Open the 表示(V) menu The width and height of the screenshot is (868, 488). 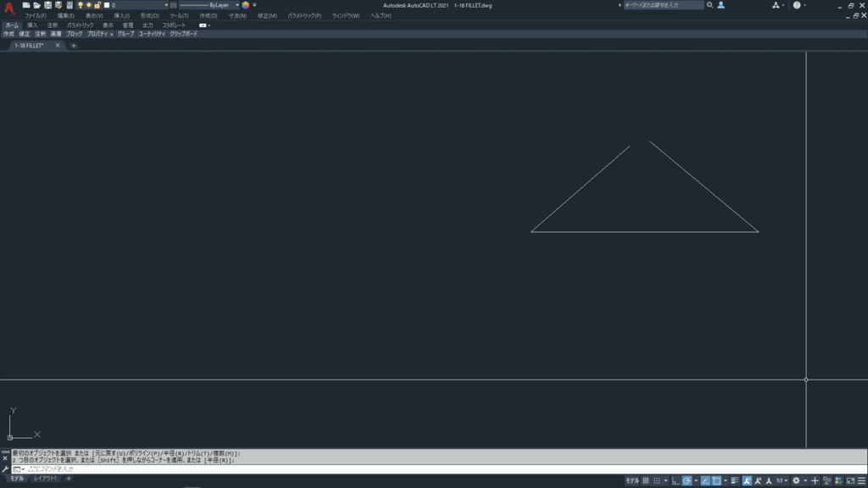click(94, 15)
